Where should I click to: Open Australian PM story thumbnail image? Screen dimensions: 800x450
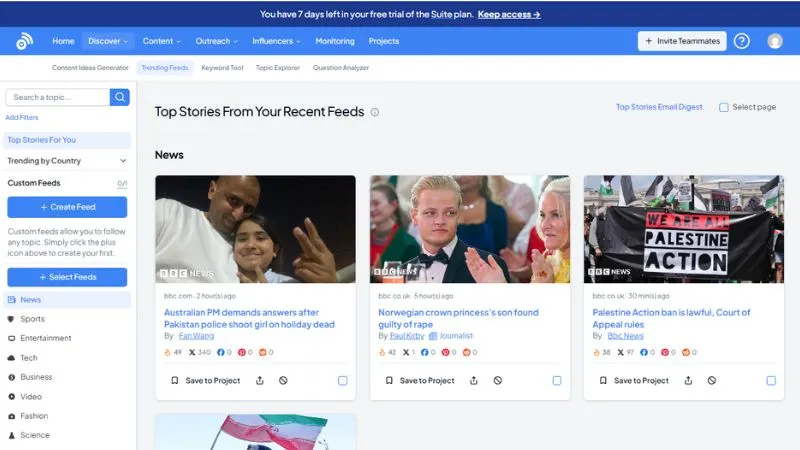(x=255, y=229)
